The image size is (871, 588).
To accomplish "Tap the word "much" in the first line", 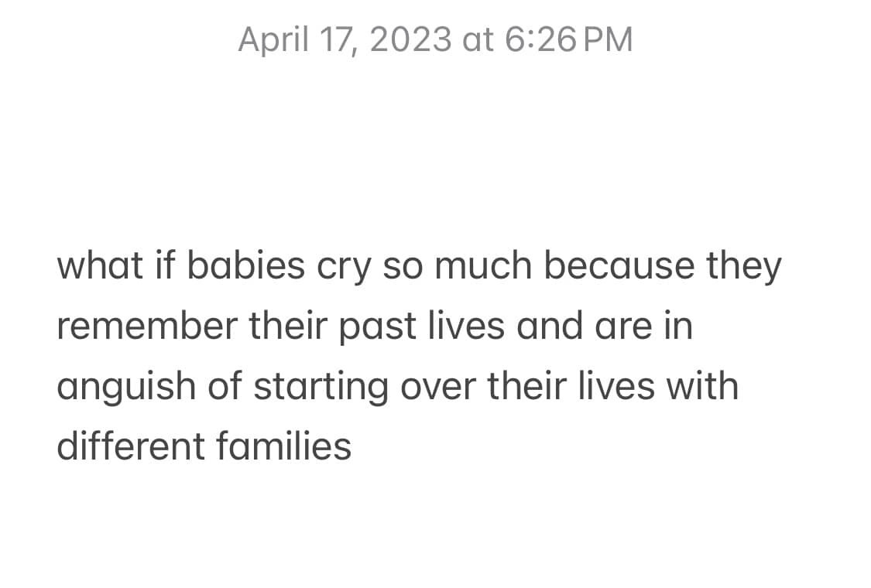I will (x=482, y=265).
